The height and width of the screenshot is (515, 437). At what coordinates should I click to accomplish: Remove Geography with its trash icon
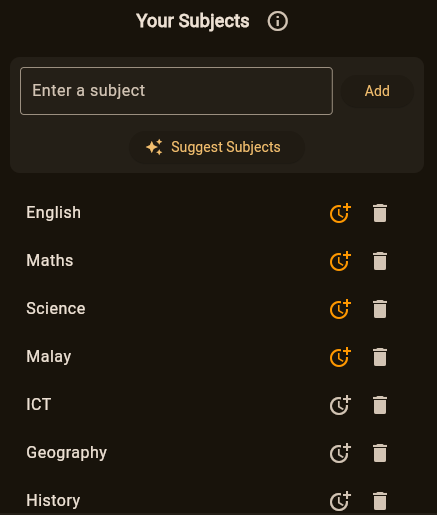[380, 453]
